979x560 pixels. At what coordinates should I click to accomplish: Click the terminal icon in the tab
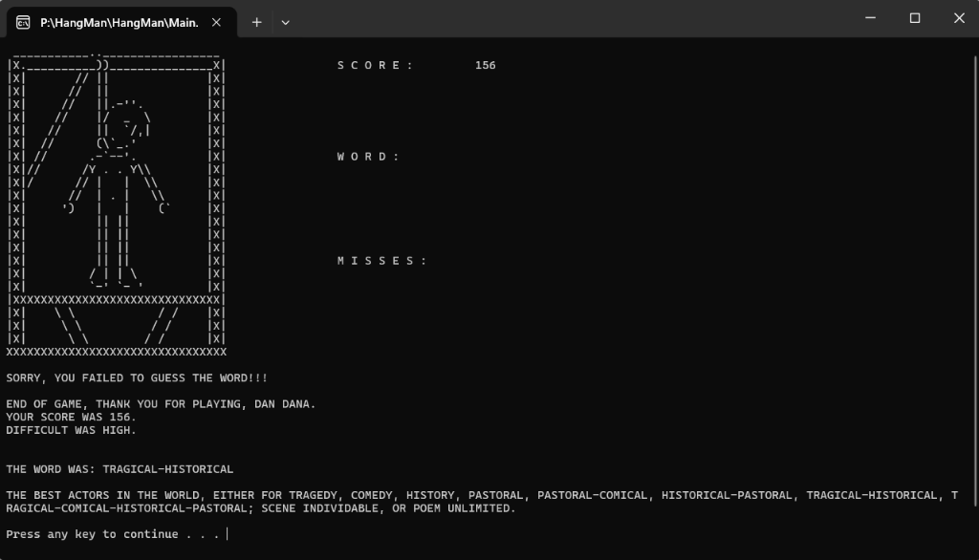[23, 23]
